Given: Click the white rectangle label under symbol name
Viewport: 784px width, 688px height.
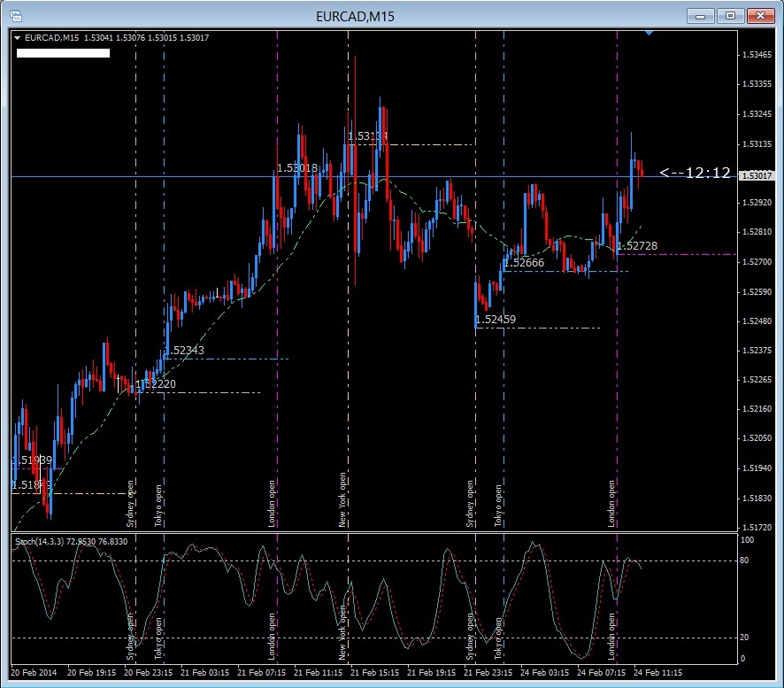Looking at the screenshot, I should pyautogui.click(x=63, y=53).
